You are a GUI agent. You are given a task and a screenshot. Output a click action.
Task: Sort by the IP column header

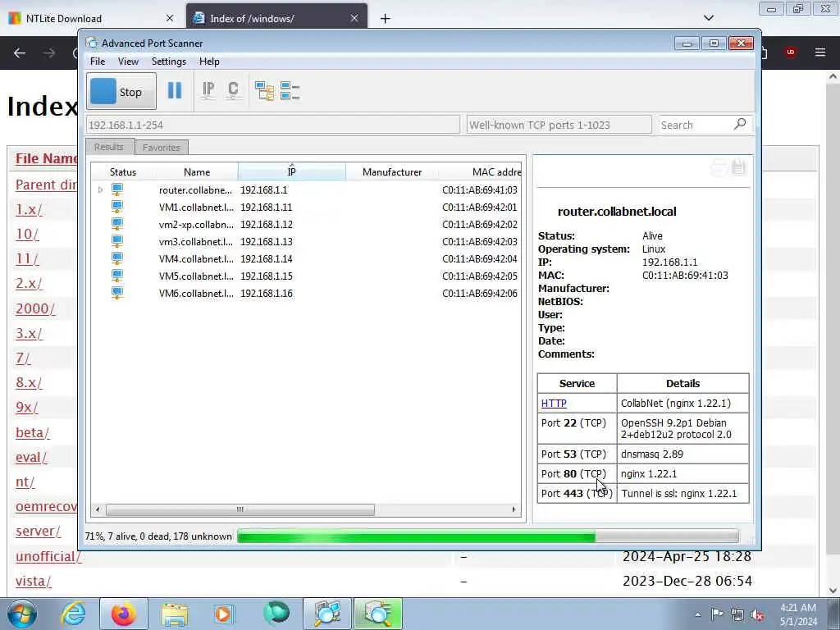click(x=291, y=172)
